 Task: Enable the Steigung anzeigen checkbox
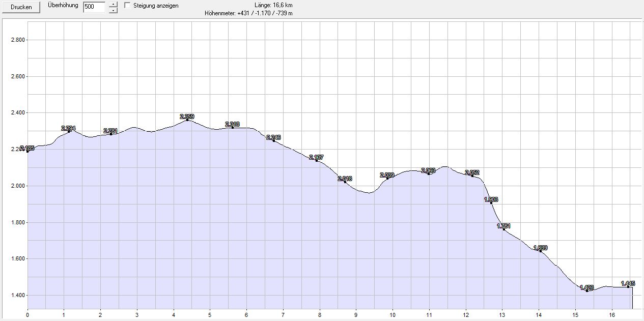point(128,6)
